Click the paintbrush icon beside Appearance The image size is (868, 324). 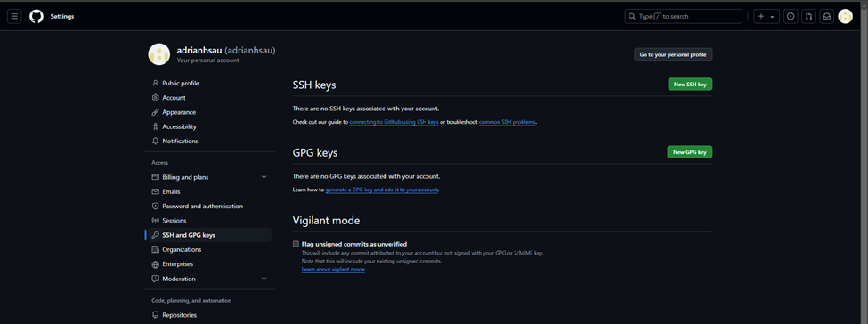[x=156, y=112]
